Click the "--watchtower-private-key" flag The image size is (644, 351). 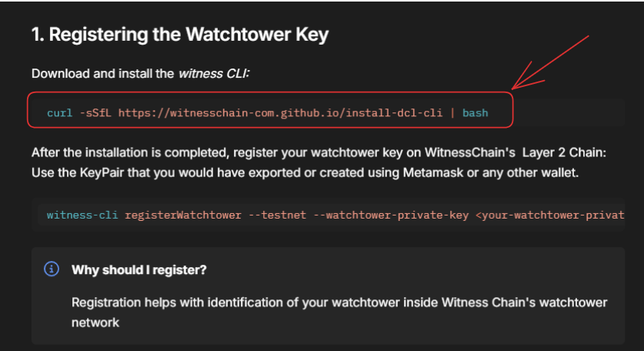(x=391, y=215)
